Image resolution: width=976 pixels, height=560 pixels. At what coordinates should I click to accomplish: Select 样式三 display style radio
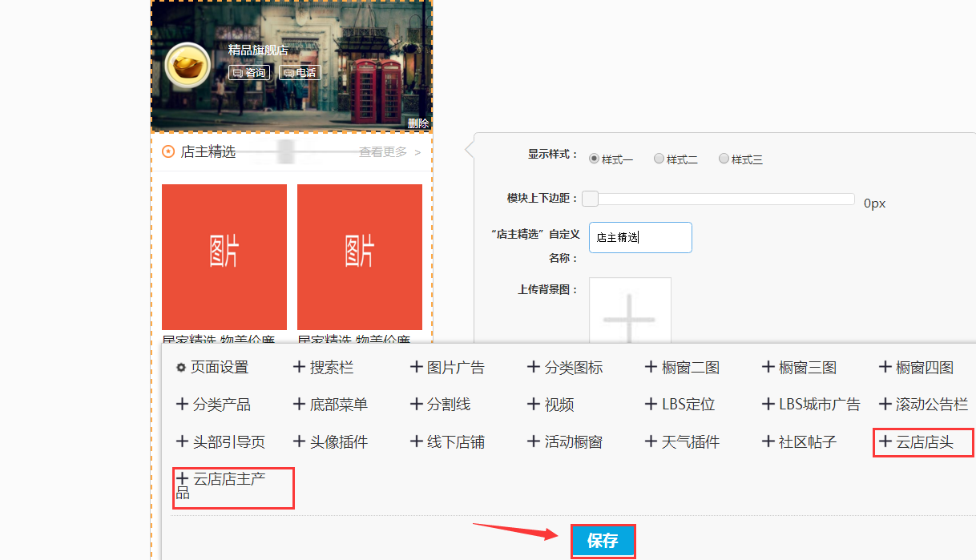point(724,159)
